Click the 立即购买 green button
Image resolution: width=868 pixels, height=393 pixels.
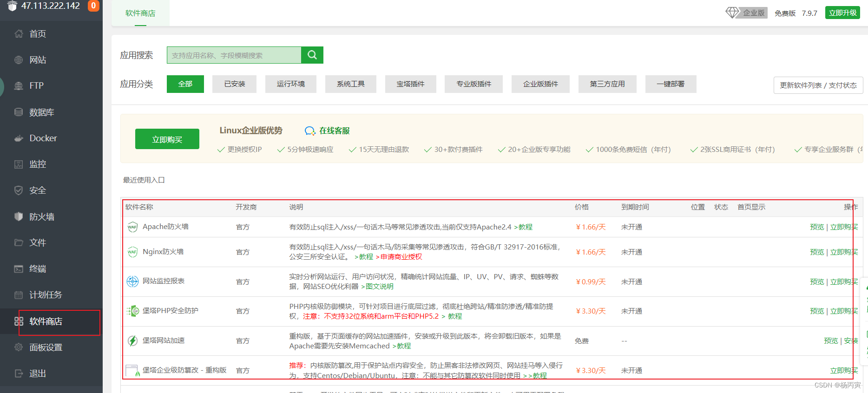tap(167, 139)
